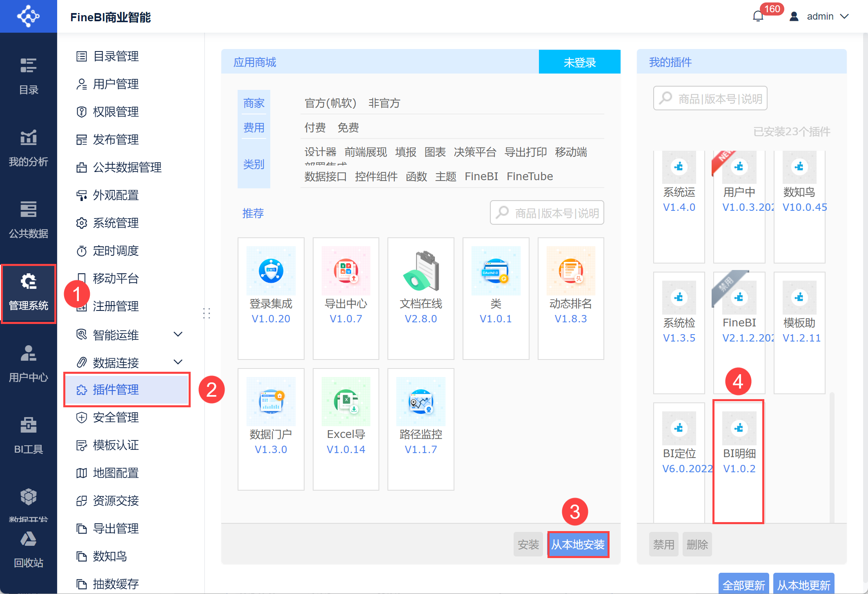Viewport: 868px width, 594px height.
Task: Open 用户中心 in the left sidebar
Action: (x=29, y=364)
